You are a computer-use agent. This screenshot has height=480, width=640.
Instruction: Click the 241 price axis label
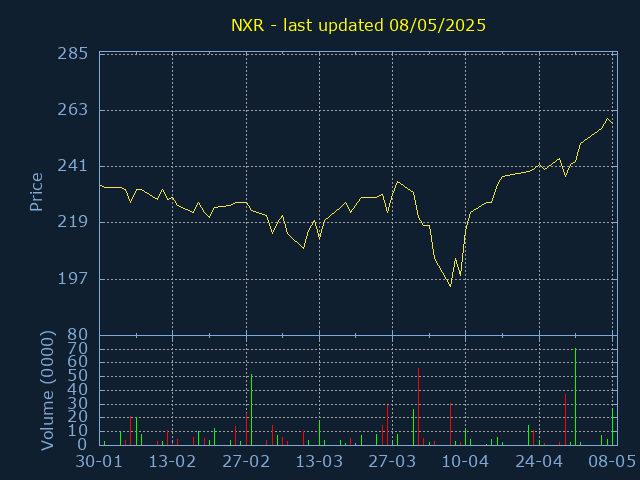point(73,166)
